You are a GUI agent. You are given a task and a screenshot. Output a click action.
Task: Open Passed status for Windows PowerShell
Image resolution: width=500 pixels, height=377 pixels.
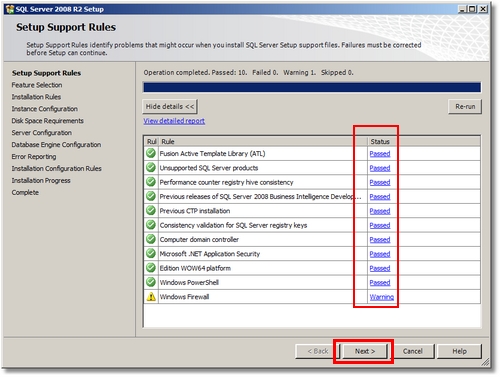tap(380, 283)
